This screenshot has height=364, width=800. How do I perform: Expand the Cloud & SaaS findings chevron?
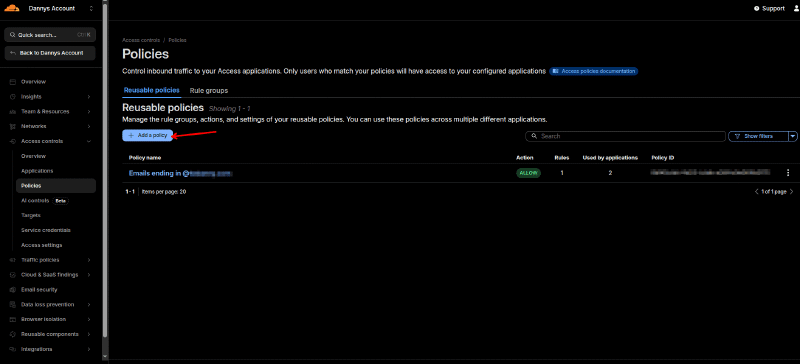pos(89,275)
